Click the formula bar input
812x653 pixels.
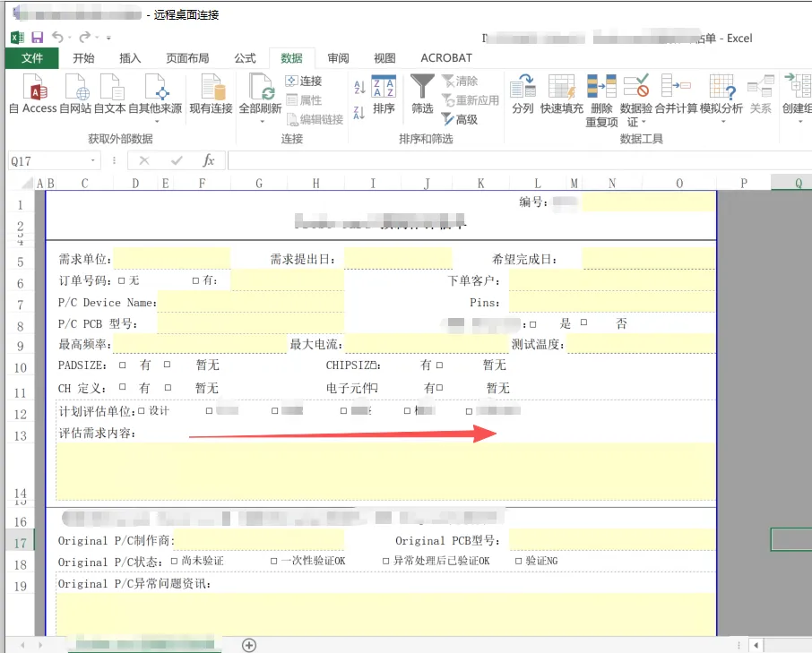[520, 161]
